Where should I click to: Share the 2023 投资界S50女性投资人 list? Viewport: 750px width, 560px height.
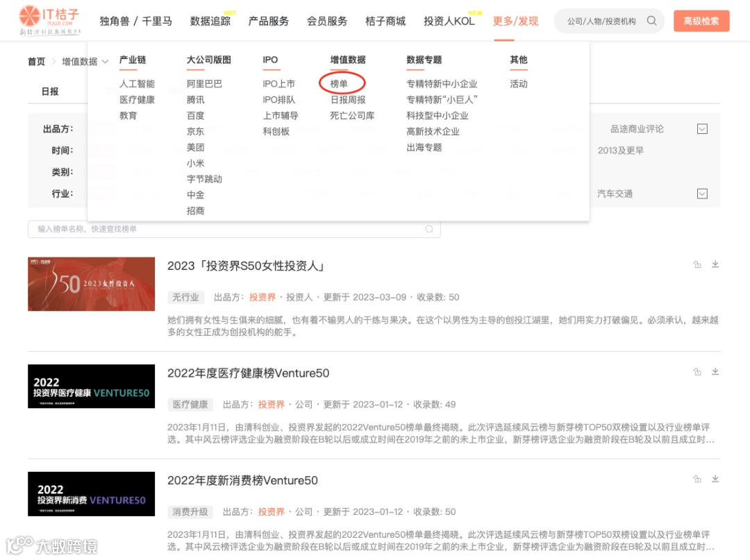click(697, 264)
